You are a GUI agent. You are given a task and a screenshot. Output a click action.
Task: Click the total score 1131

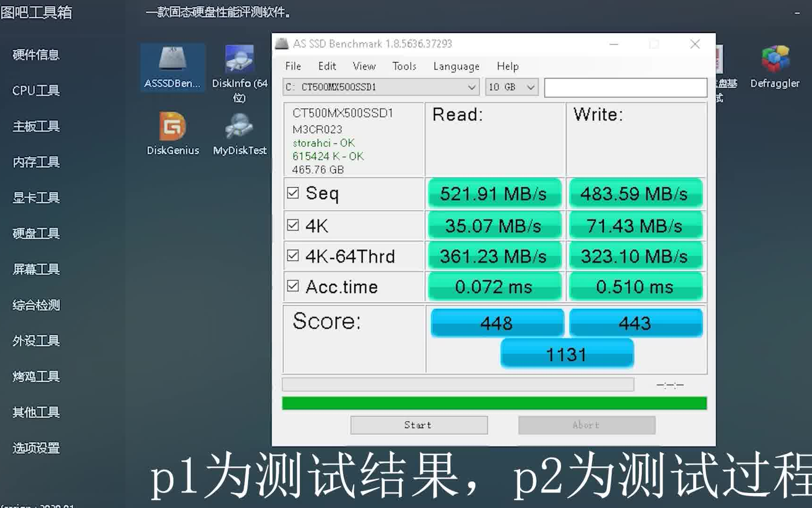(x=567, y=354)
